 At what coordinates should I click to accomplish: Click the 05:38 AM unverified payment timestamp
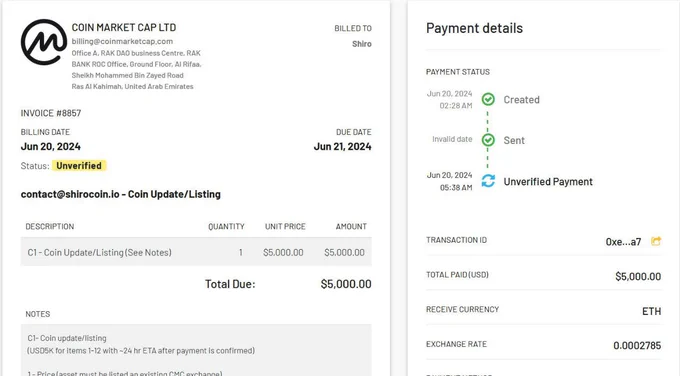pos(456,188)
